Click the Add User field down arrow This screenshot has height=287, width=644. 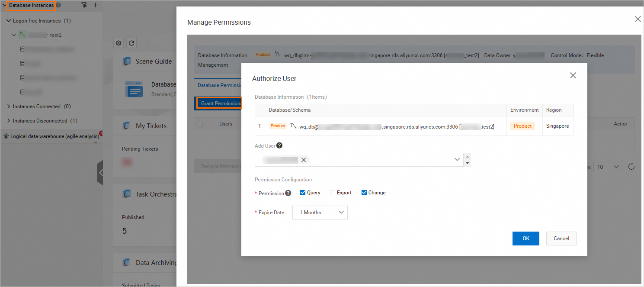(x=467, y=163)
